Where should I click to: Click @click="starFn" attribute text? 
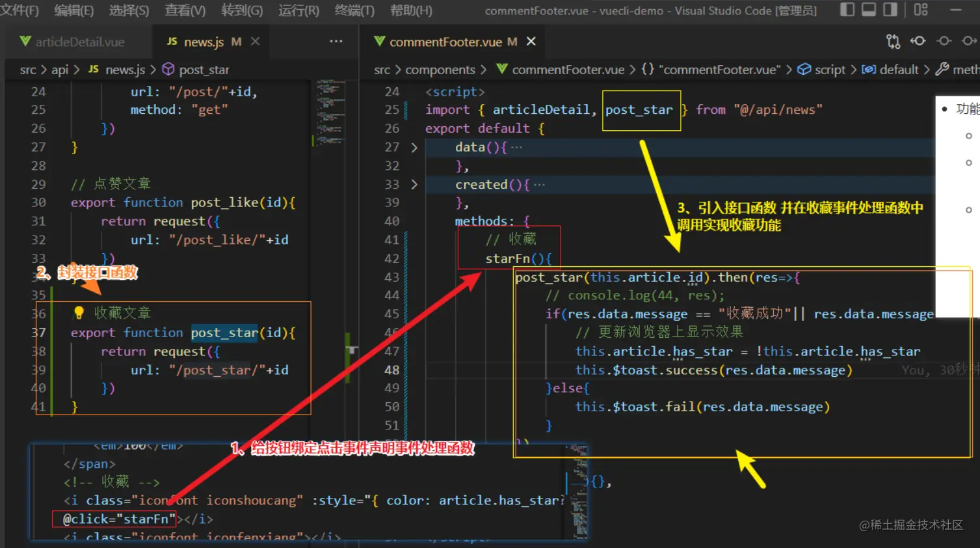119,519
